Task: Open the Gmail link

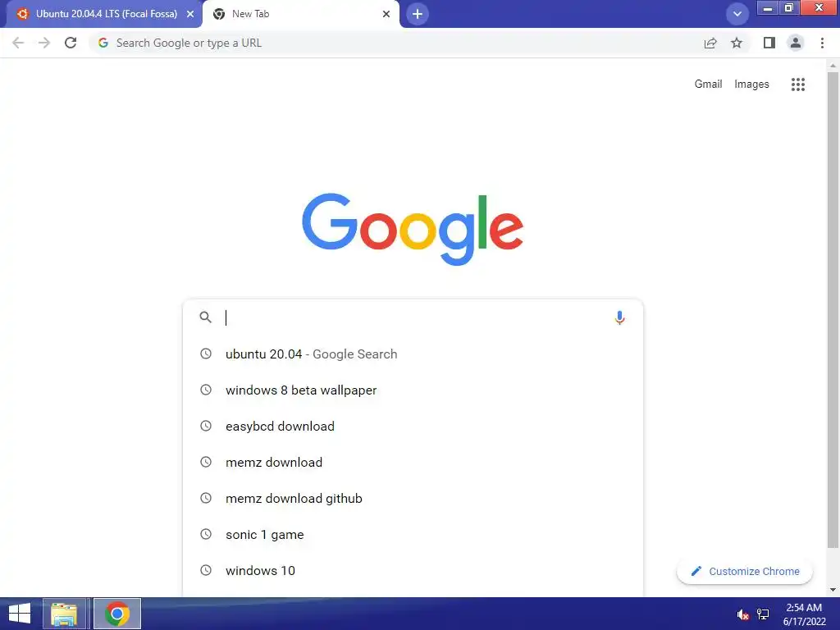Action: pyautogui.click(x=708, y=84)
